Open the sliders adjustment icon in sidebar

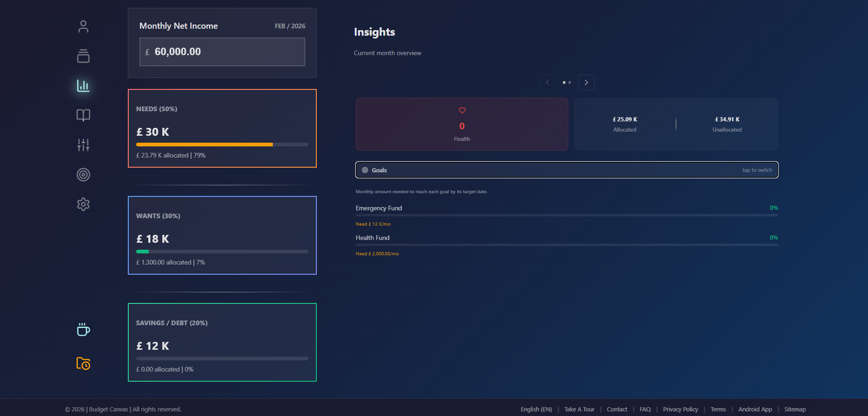click(x=83, y=145)
